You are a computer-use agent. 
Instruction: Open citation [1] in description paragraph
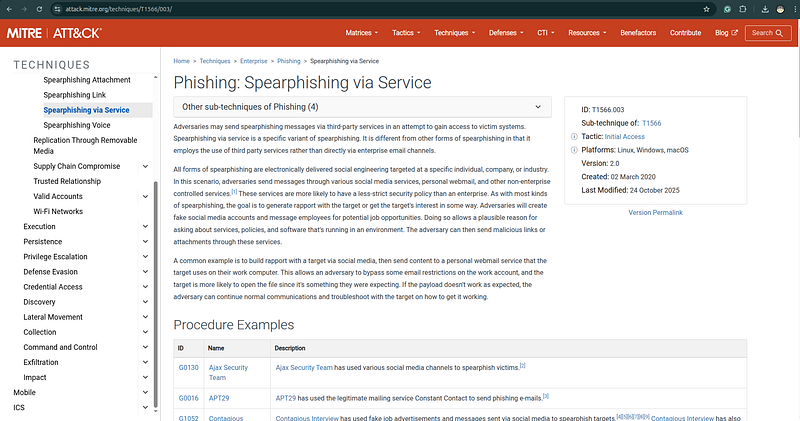[234, 192]
